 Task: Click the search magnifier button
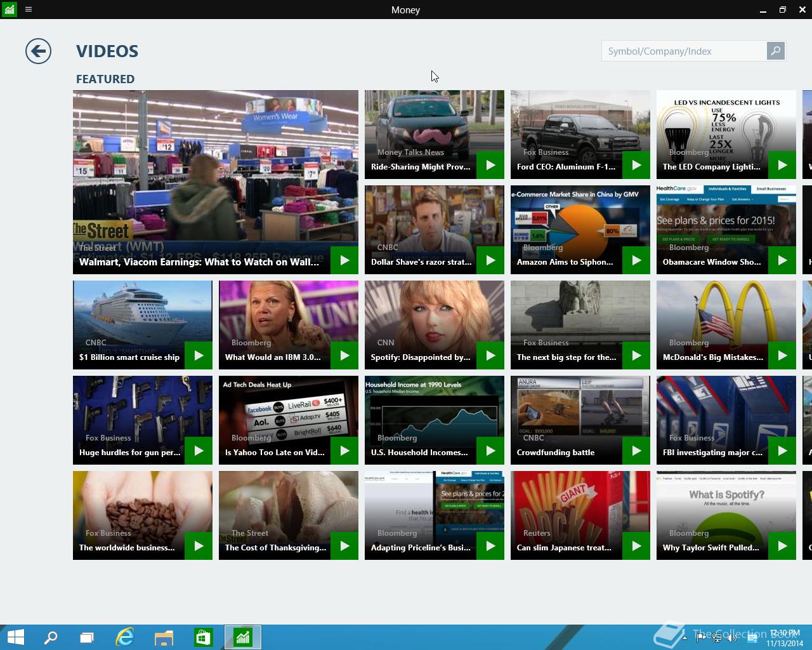point(775,51)
